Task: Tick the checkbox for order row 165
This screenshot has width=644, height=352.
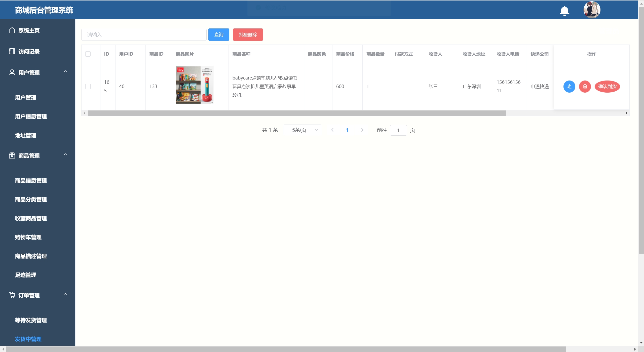Action: (x=88, y=87)
